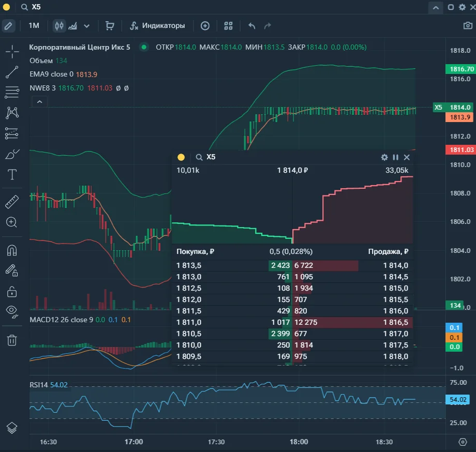Select the MACD12 26 close 9 legend
Viewport: 476px width, 452px height.
click(62, 320)
